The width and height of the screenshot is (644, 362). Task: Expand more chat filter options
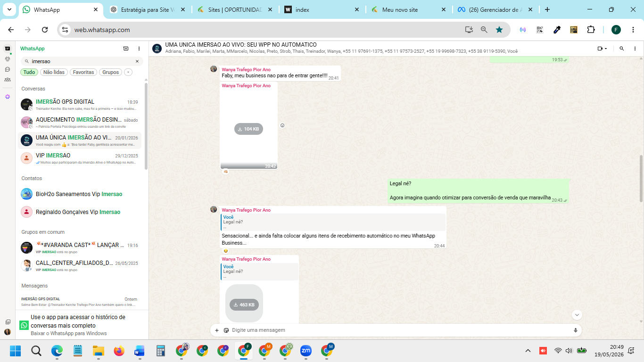[128, 72]
